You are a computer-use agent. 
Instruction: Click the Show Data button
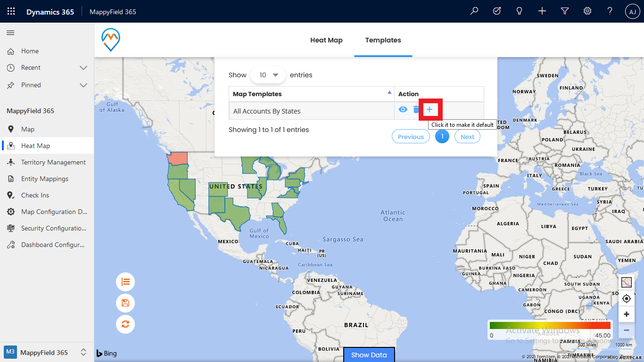(369, 355)
